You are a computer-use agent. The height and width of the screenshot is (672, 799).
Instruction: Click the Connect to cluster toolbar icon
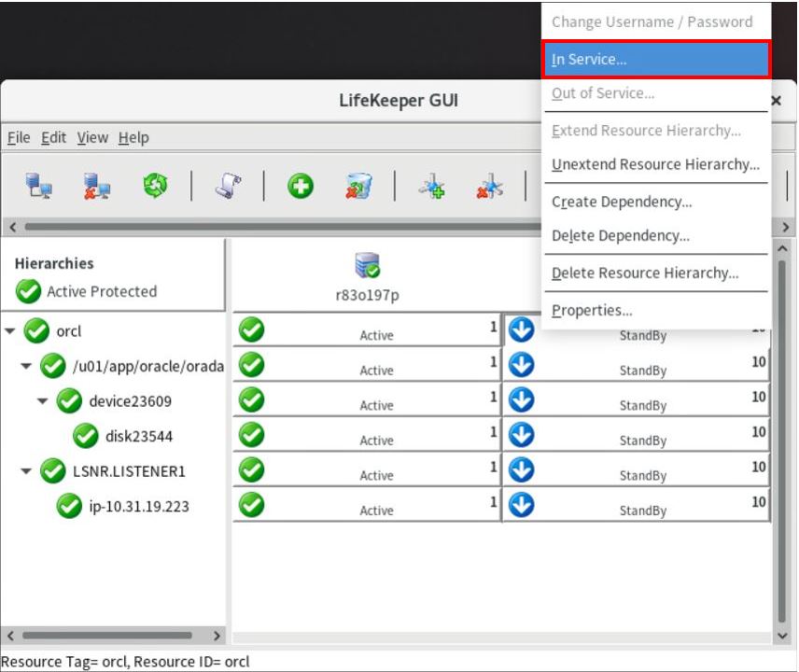[38, 186]
